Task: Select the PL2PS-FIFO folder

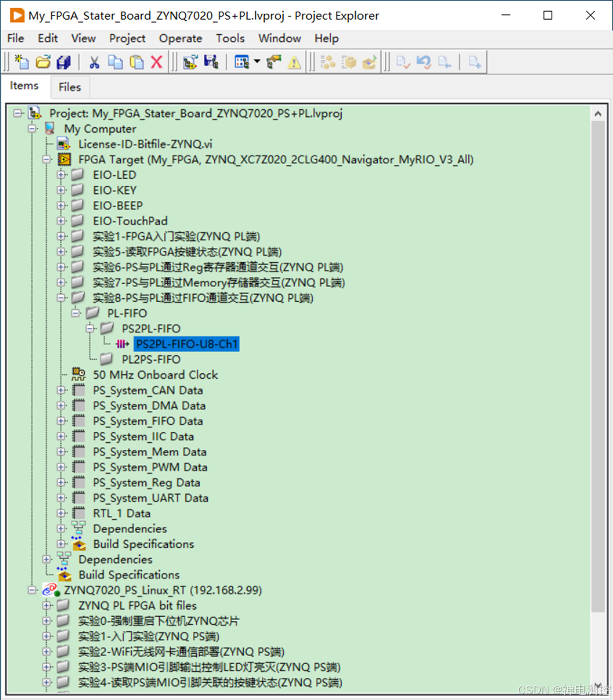Action: 151,360
